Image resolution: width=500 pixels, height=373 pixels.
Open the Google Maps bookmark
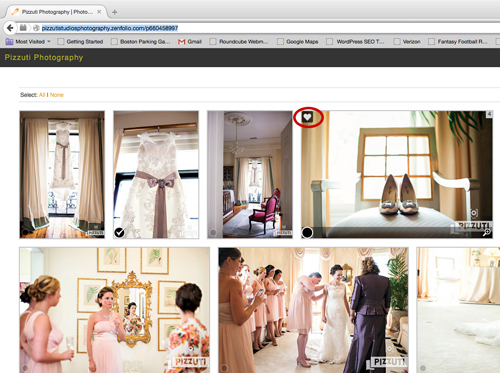coord(297,42)
